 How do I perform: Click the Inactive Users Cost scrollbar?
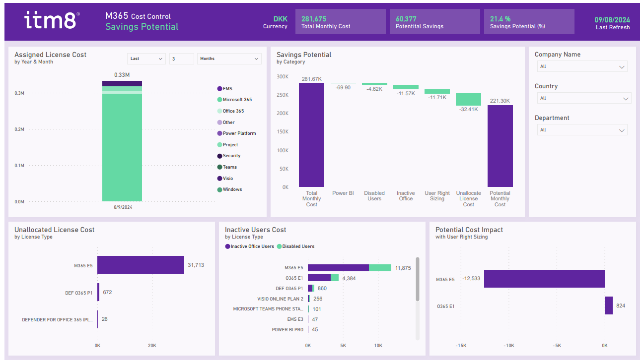click(x=418, y=279)
